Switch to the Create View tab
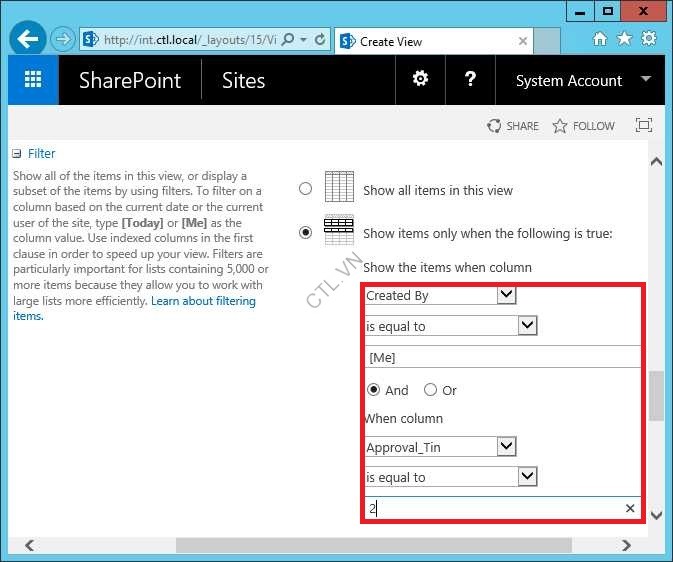 (430, 41)
